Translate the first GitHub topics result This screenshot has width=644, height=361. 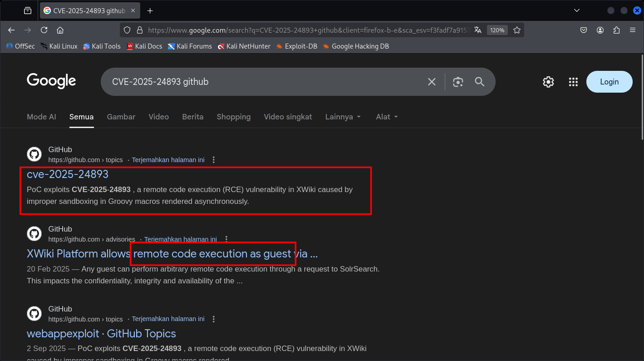(x=168, y=160)
